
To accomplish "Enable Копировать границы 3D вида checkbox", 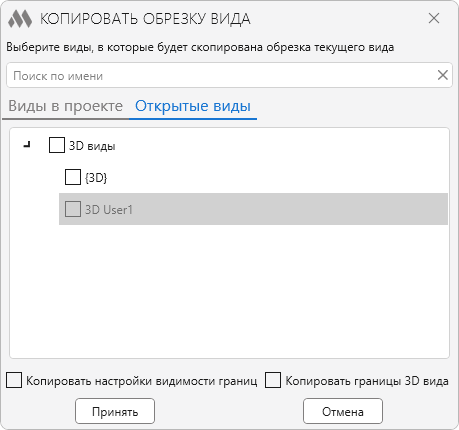I will pyautogui.click(x=273, y=380).
